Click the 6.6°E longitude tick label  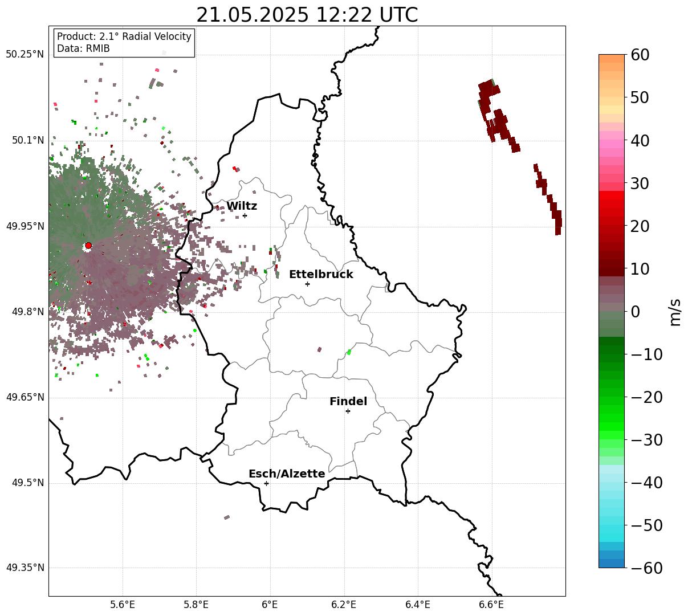point(491,605)
